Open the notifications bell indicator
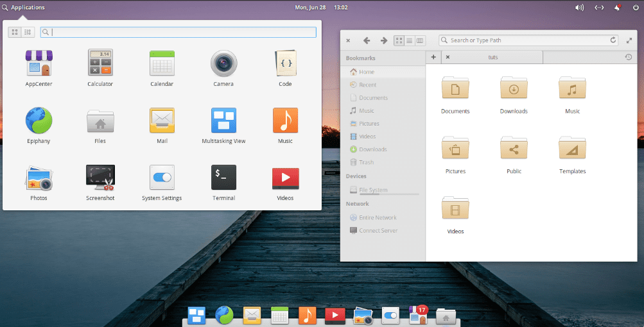Screen dimensions: 644x327 coord(617,8)
